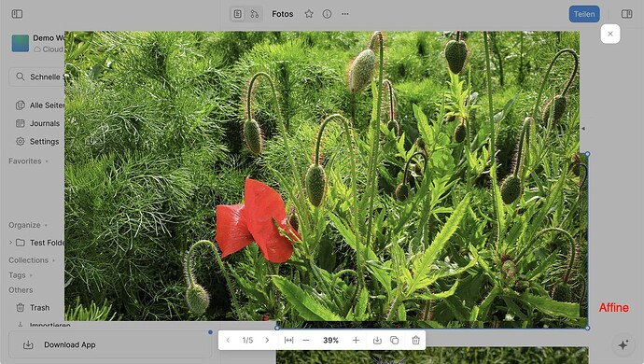The image size is (644, 364).
Task: Toggle the left sidebar panel
Action: pos(17,14)
